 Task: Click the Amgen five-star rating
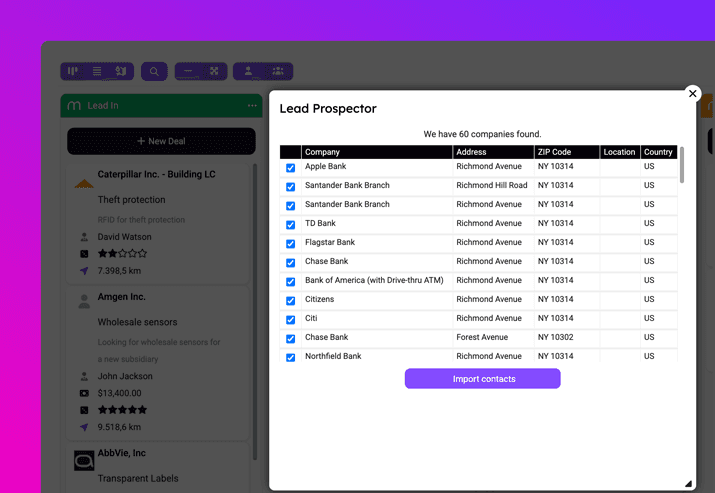(x=122, y=410)
